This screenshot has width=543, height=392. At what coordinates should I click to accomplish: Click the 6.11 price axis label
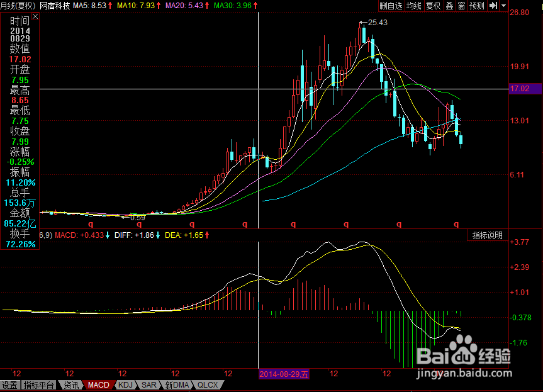tap(517, 175)
